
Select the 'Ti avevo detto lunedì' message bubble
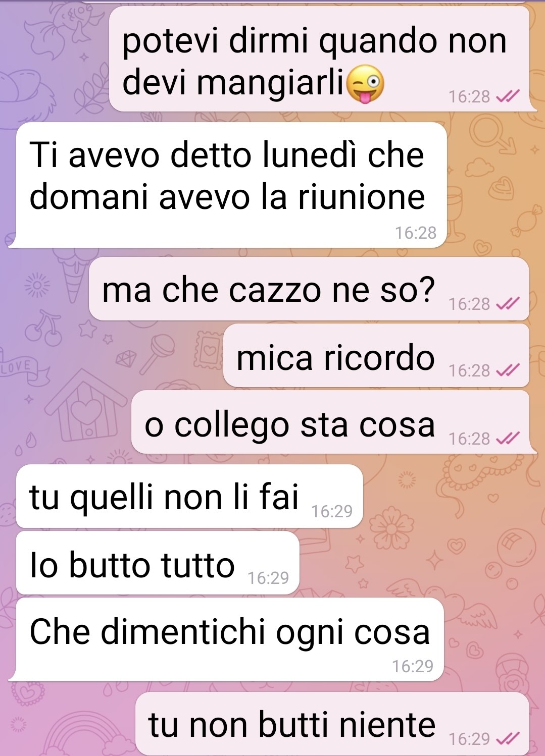click(x=231, y=185)
